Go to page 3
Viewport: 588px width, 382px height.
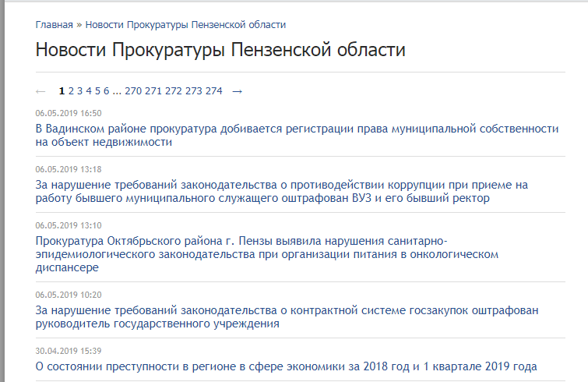pos(80,90)
